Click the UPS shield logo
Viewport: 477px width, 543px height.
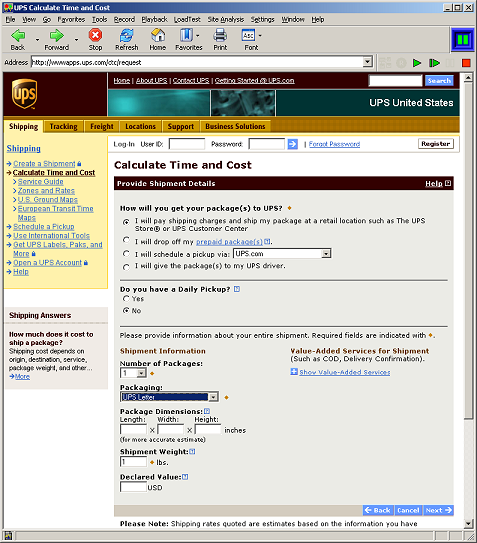click(x=24, y=94)
